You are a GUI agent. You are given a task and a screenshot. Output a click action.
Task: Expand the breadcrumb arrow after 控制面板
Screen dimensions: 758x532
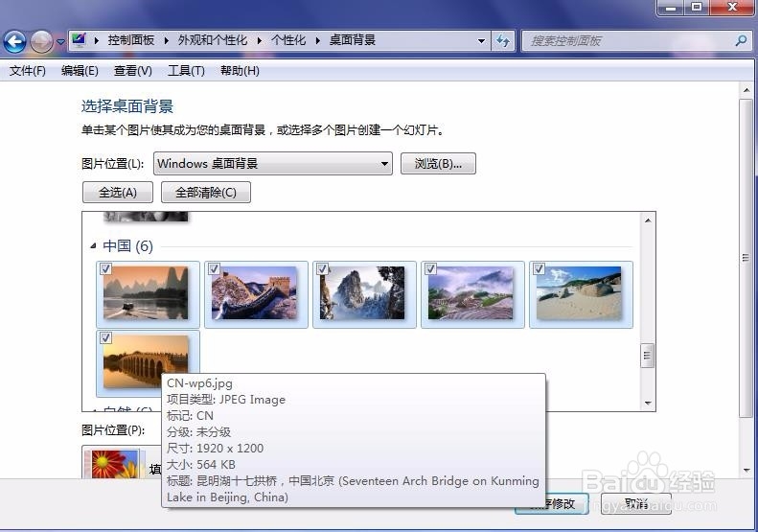(x=167, y=40)
